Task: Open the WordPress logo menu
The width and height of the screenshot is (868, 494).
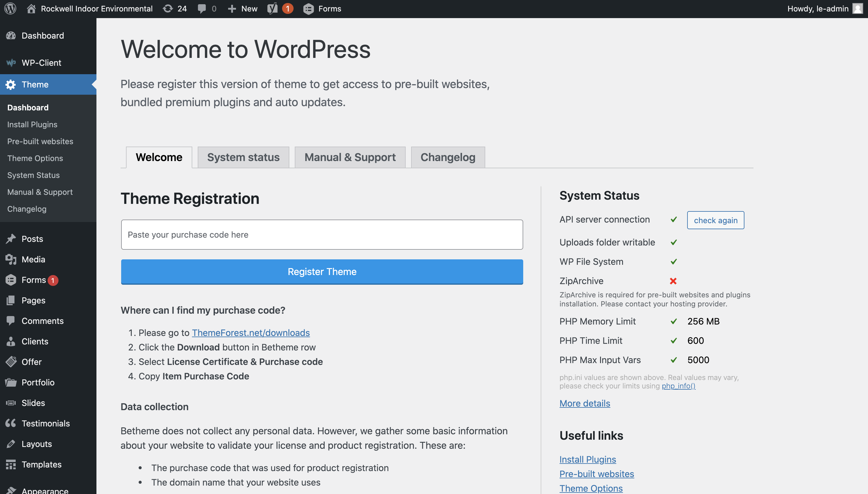Action: pyautogui.click(x=11, y=8)
